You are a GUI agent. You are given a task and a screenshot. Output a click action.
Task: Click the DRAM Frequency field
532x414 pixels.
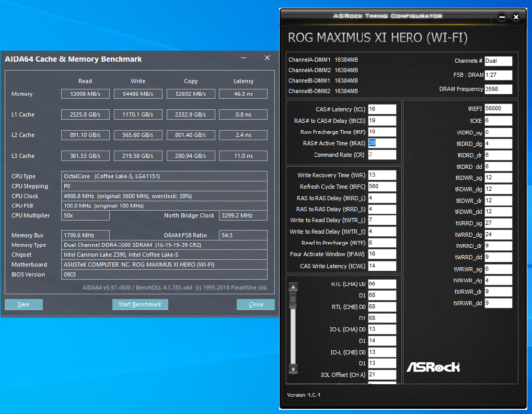(498, 89)
